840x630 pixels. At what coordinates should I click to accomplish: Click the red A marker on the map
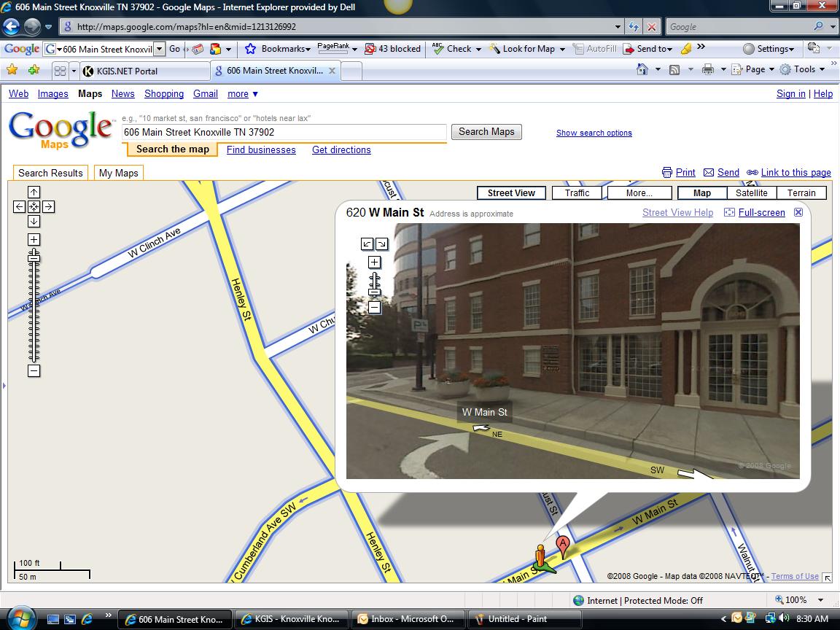(562, 546)
